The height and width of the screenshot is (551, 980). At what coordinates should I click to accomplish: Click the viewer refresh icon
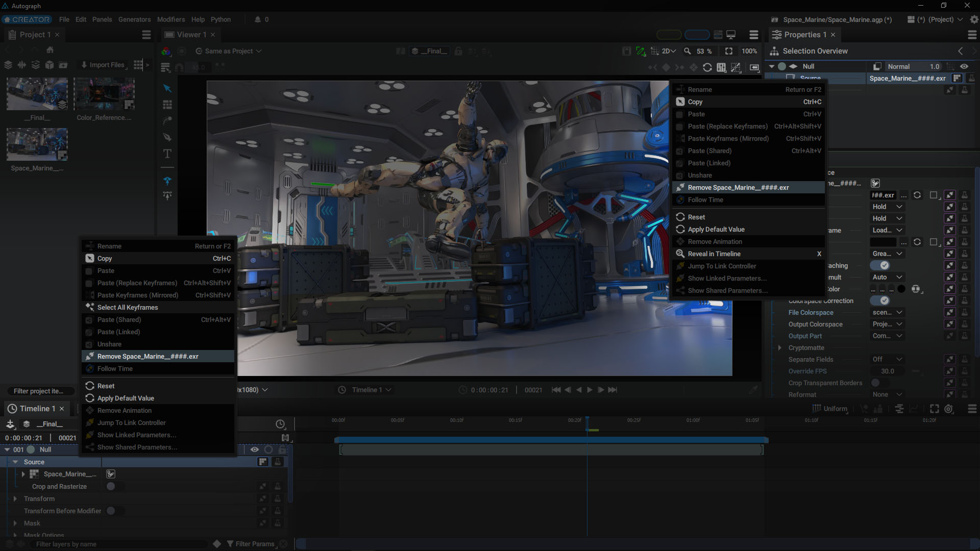tap(707, 67)
